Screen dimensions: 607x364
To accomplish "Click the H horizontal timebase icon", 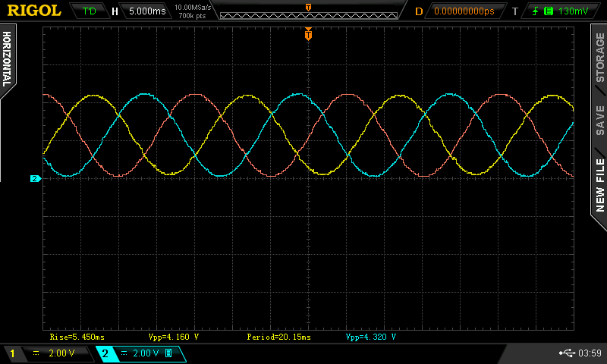I will [x=115, y=11].
